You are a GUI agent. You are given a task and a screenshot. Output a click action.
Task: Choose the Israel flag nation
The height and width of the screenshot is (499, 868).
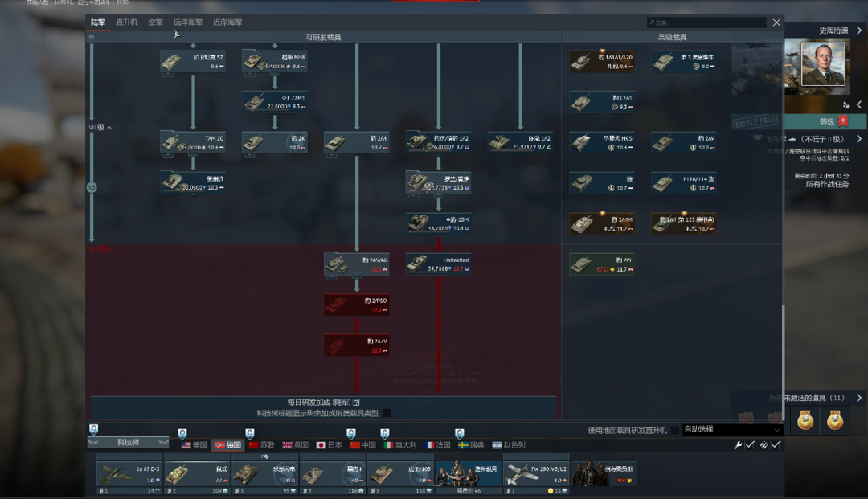click(509, 445)
